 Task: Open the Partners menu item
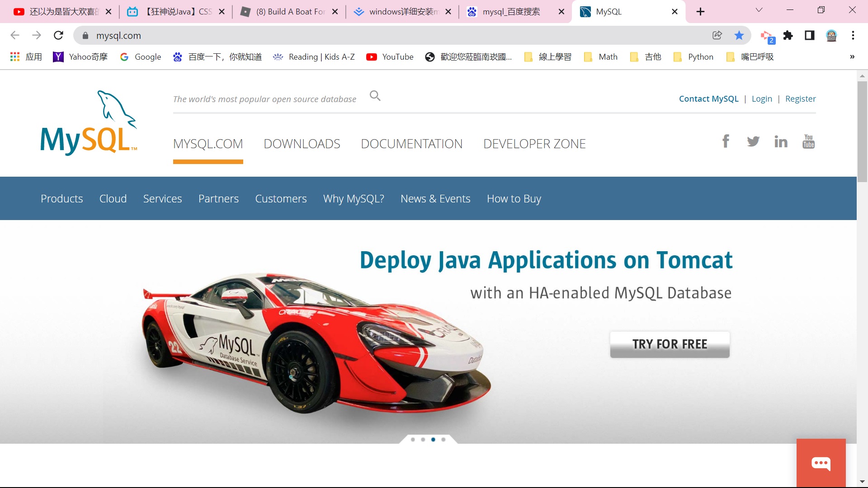pos(218,198)
